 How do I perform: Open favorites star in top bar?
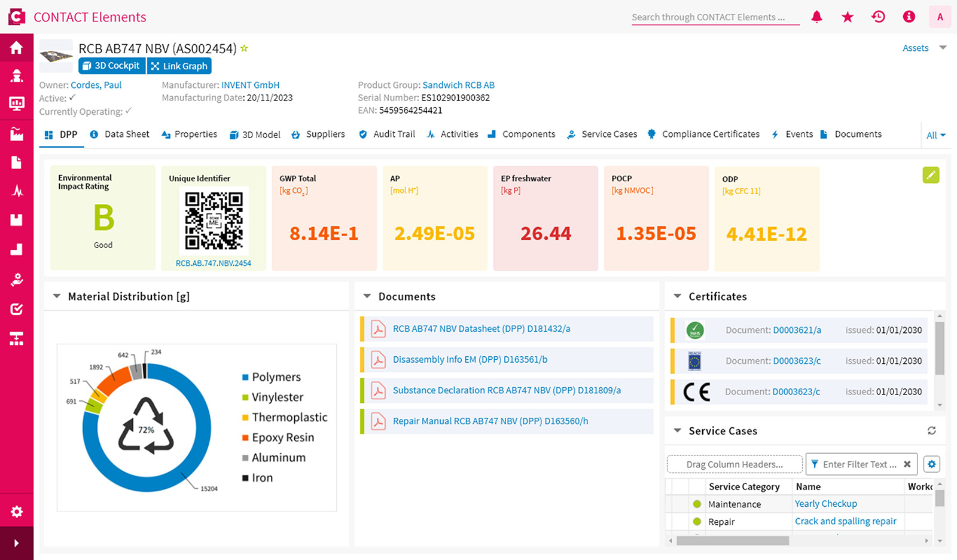[847, 17]
